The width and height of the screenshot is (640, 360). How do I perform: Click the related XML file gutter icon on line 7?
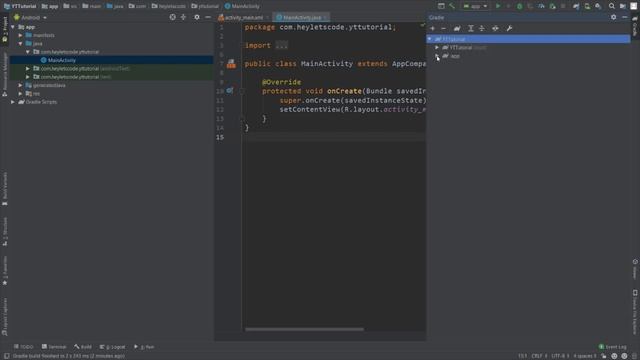pos(231,64)
